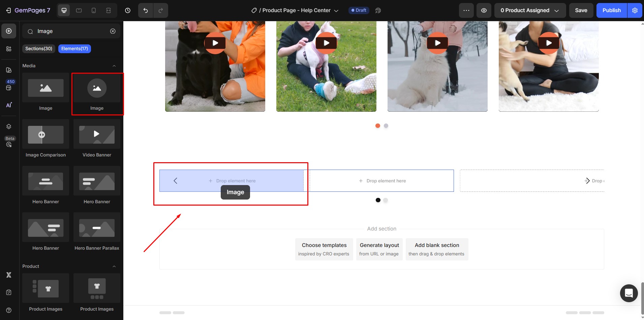Select the Image Comparison element thumbnail

(x=46, y=135)
